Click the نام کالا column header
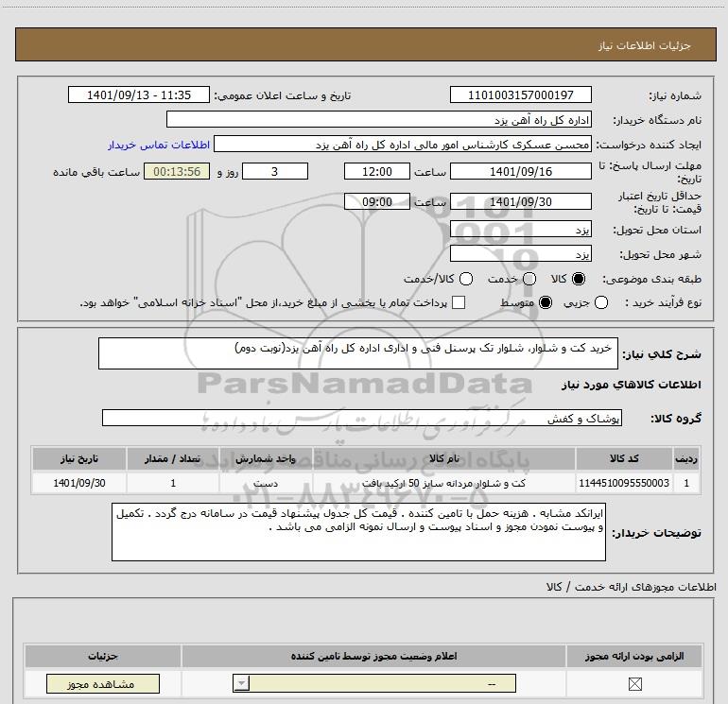The width and height of the screenshot is (728, 704). (444, 459)
